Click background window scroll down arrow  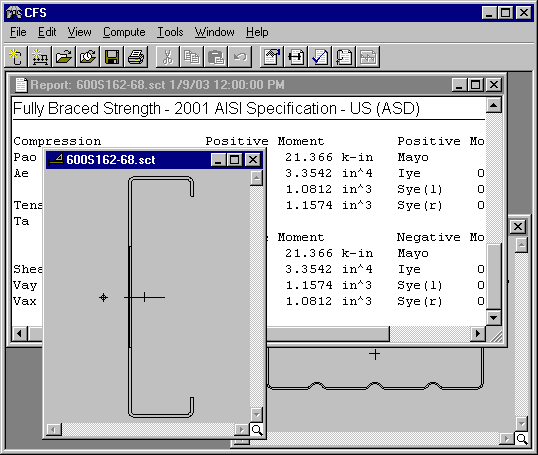[521, 423]
